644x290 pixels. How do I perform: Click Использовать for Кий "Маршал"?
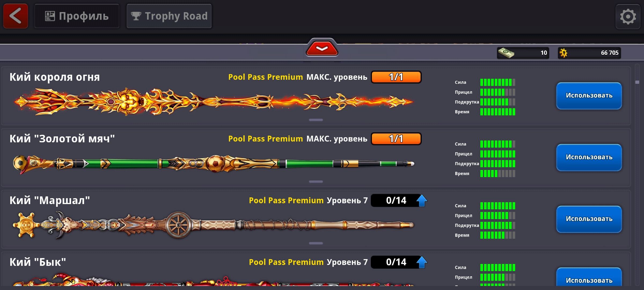[589, 219]
